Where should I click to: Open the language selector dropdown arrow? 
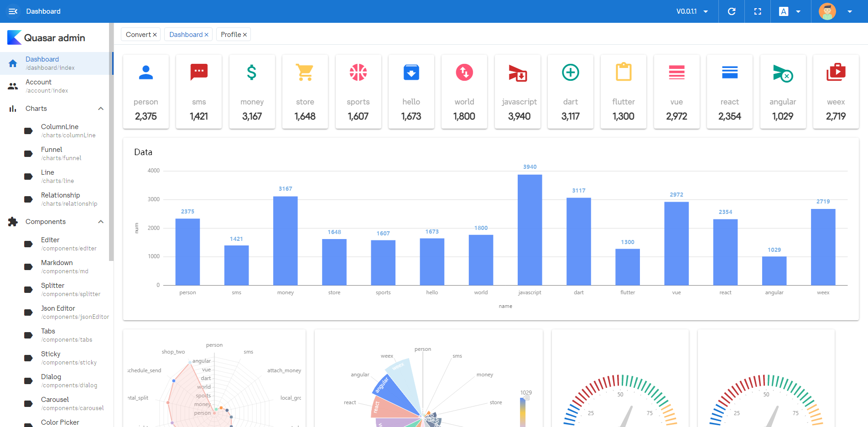tap(798, 11)
